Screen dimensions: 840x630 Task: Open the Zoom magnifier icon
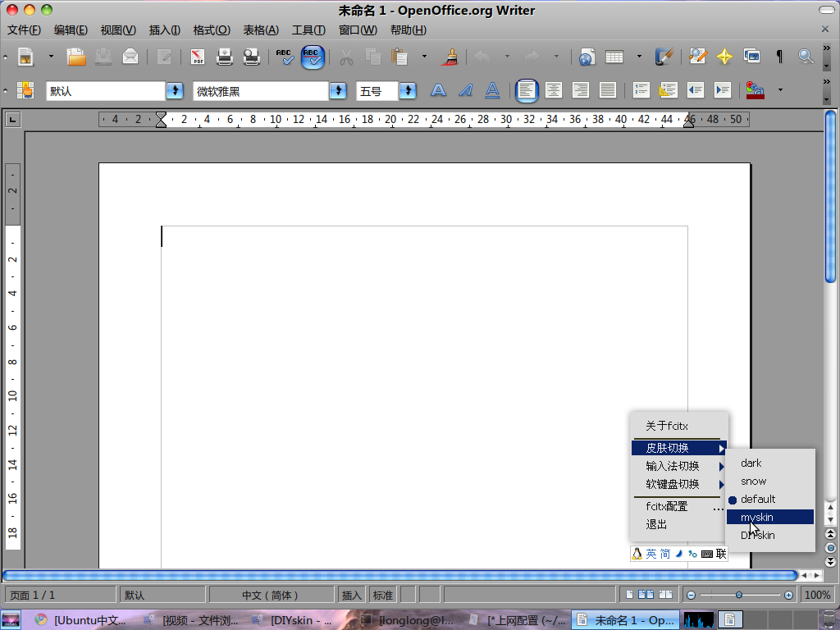point(806,57)
